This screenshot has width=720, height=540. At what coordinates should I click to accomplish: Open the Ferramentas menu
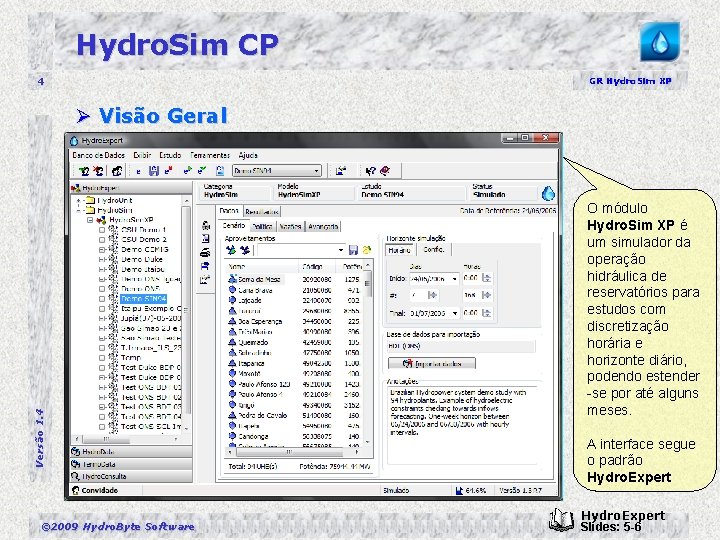[209, 155]
